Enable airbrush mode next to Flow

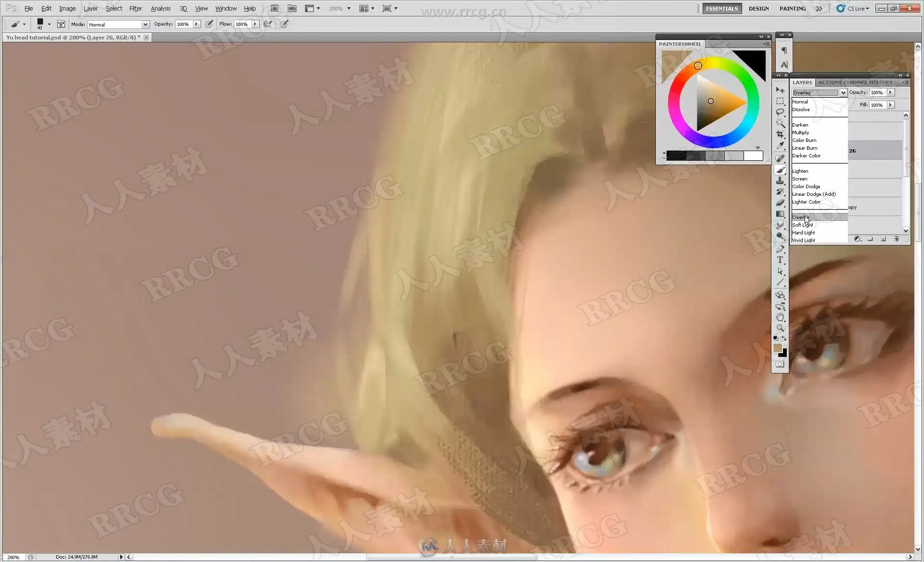pos(268,24)
